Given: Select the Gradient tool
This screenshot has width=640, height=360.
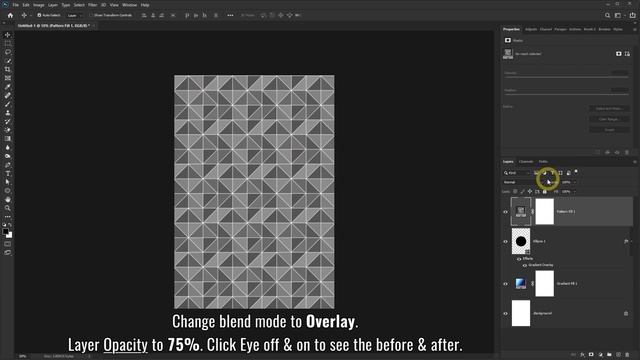Looking at the screenshot, I should [7, 139].
